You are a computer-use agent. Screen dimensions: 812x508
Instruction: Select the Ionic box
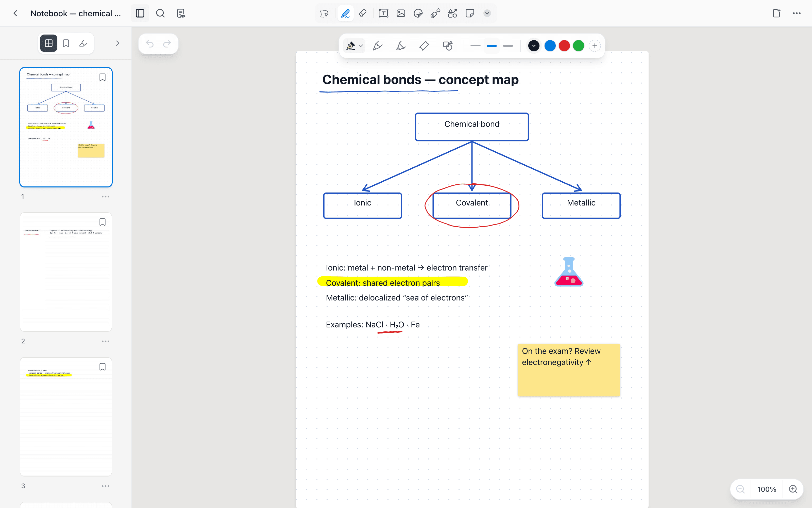pyautogui.click(x=362, y=206)
